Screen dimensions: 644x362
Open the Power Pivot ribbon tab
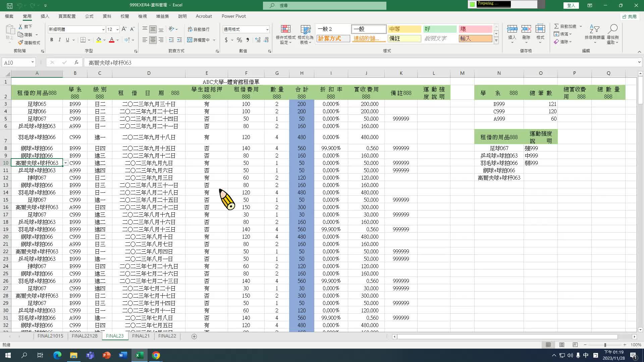(233, 16)
